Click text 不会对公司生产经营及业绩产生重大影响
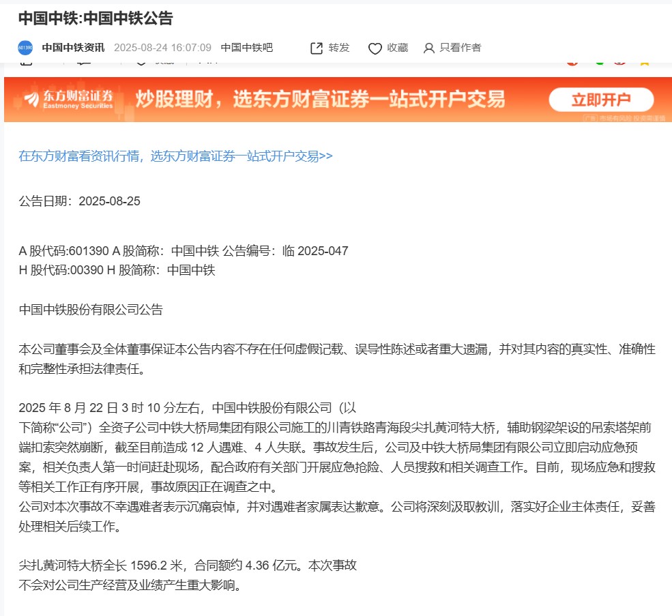 [x=130, y=585]
